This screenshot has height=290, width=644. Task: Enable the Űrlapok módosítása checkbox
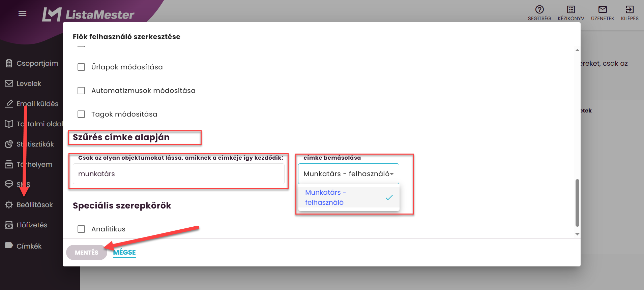(x=81, y=67)
